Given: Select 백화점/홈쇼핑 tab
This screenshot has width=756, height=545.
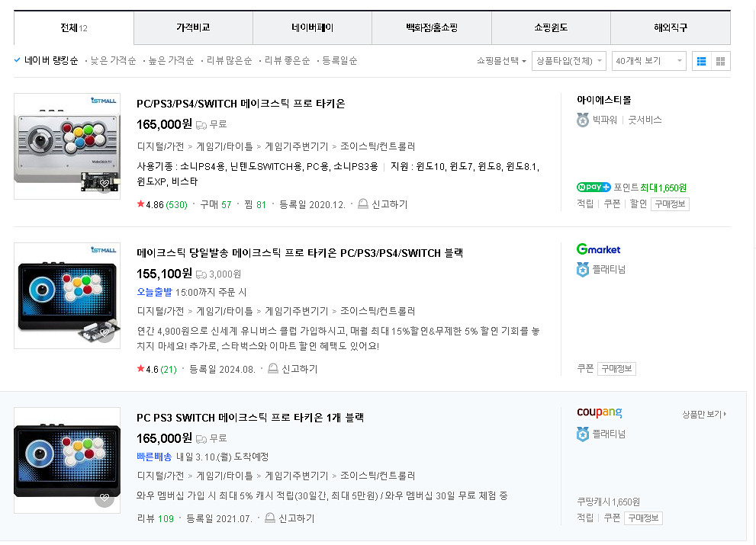Looking at the screenshot, I should [x=432, y=28].
